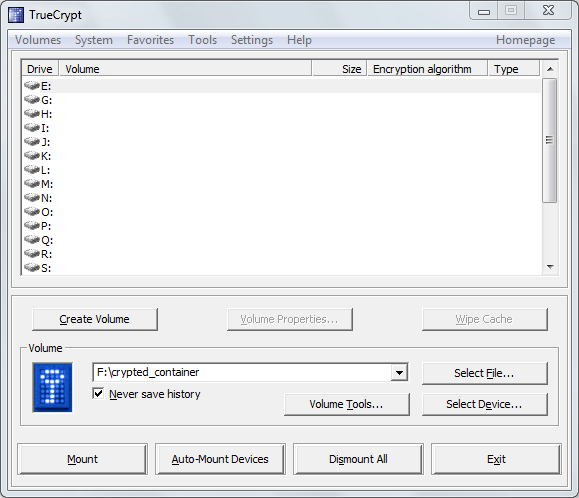
Task: Click the drive list scroll down arrow
Action: [x=550, y=267]
